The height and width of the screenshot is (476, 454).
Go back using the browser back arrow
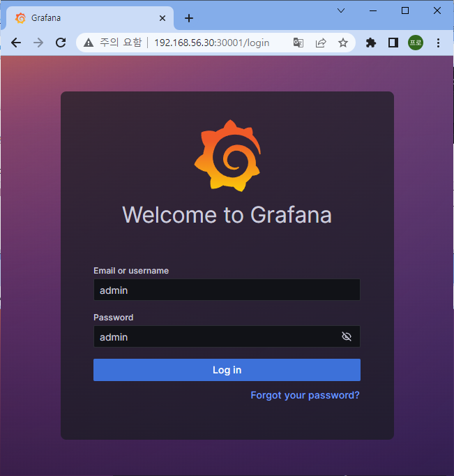16,43
